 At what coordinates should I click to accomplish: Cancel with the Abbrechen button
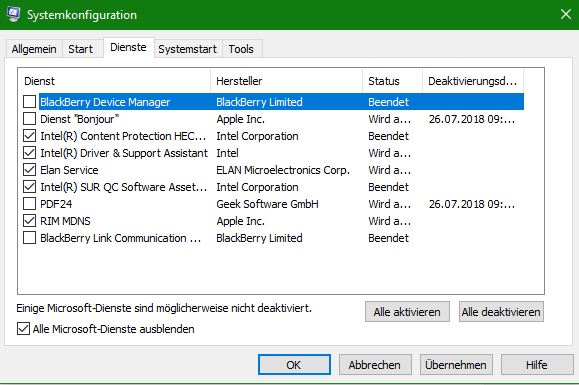(375, 365)
